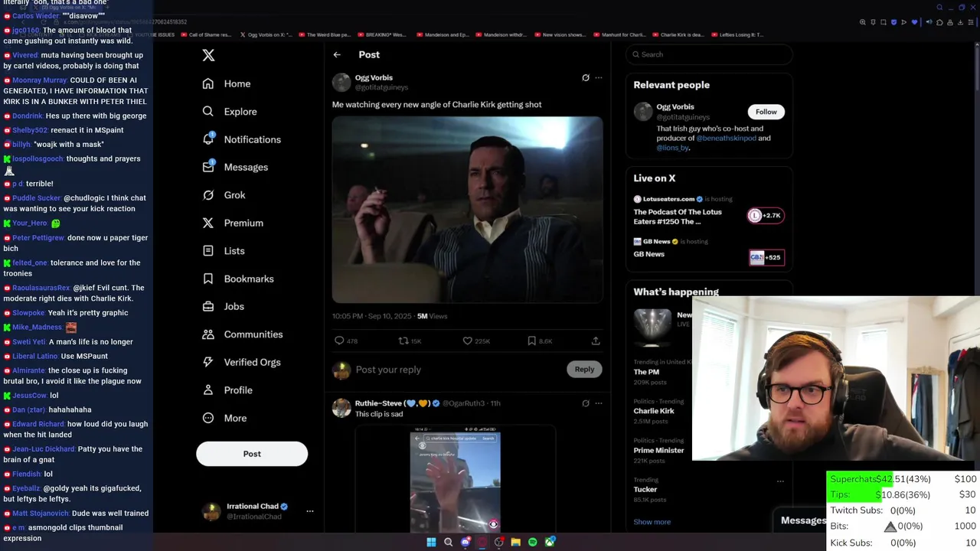Open account menu dots beside IrrationalChad
The height and width of the screenshot is (551, 980).
tap(310, 511)
